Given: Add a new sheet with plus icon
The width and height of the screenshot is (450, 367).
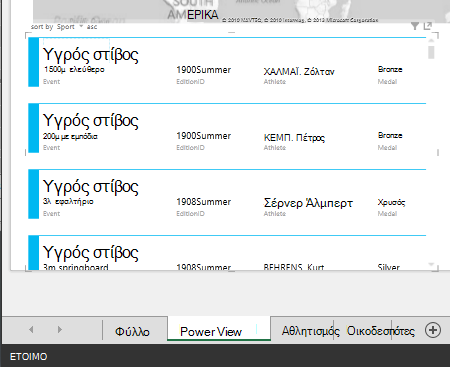Looking at the screenshot, I should pyautogui.click(x=433, y=330).
